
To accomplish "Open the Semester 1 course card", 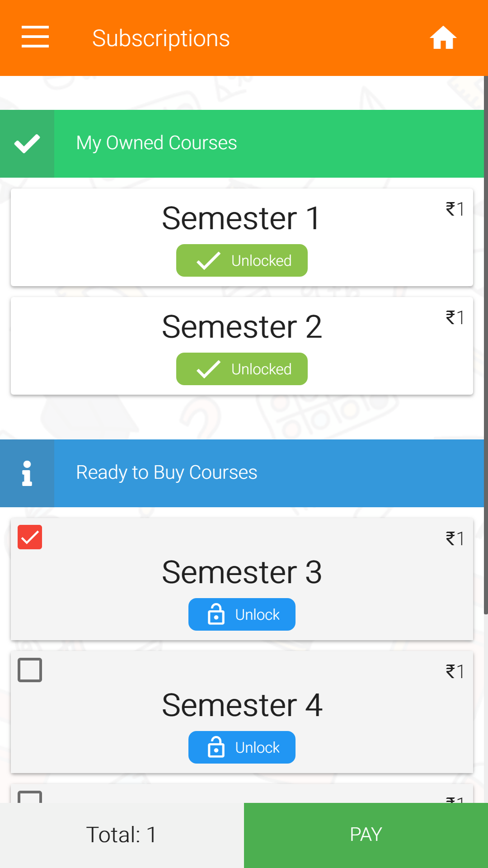I will pos(241,219).
